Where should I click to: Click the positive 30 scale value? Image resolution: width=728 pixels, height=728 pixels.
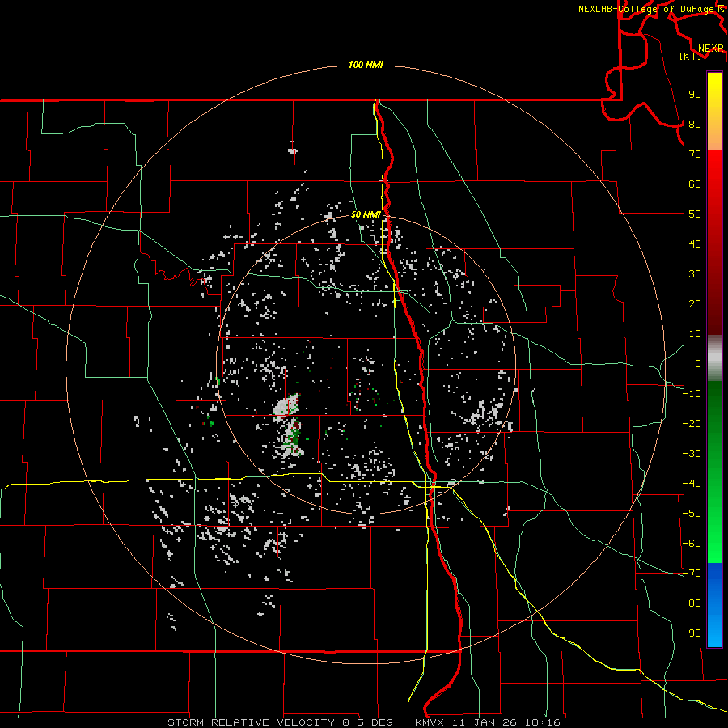695,274
